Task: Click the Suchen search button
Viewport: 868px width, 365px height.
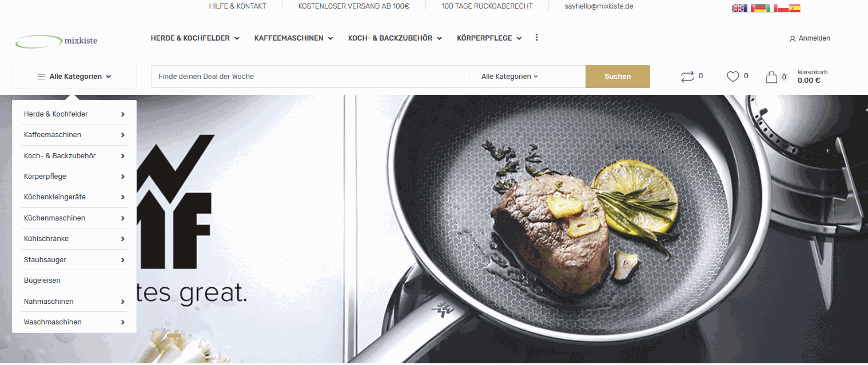Action: click(618, 77)
